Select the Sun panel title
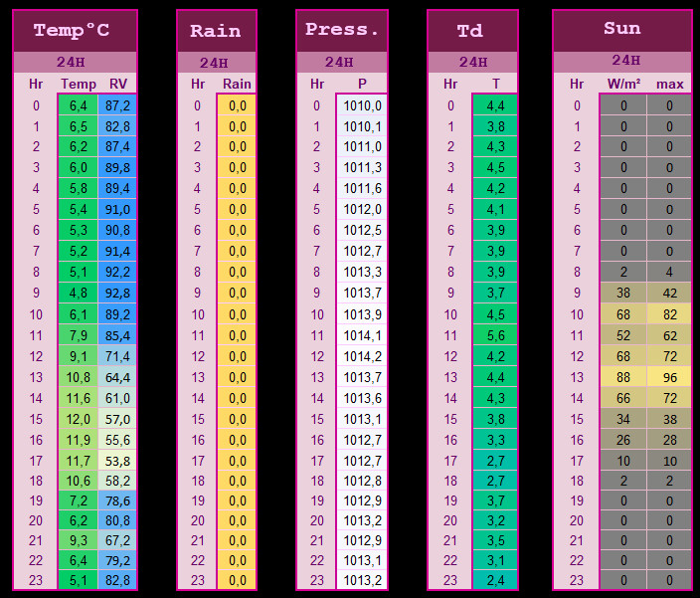This screenshot has width=700, height=598. click(622, 29)
